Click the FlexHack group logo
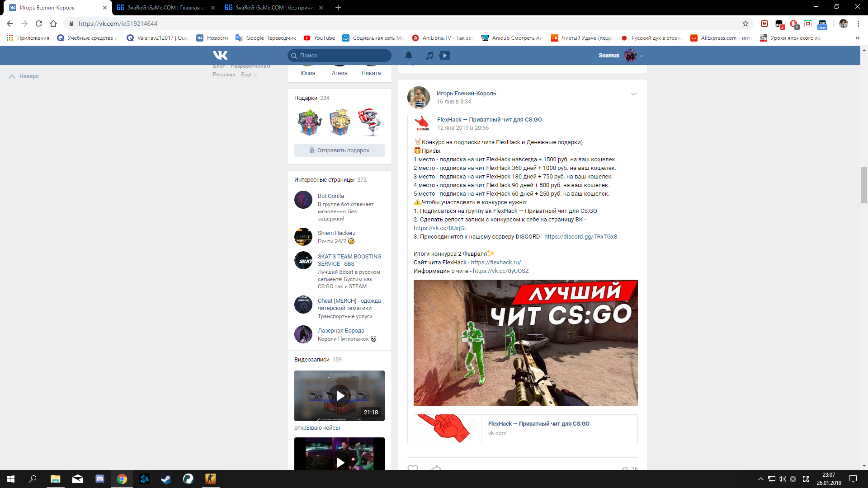 422,123
